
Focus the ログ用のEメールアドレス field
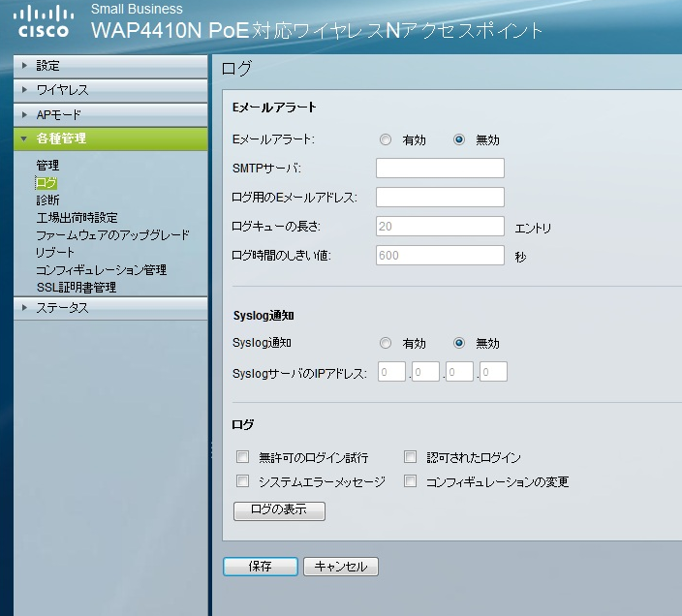coord(440,198)
